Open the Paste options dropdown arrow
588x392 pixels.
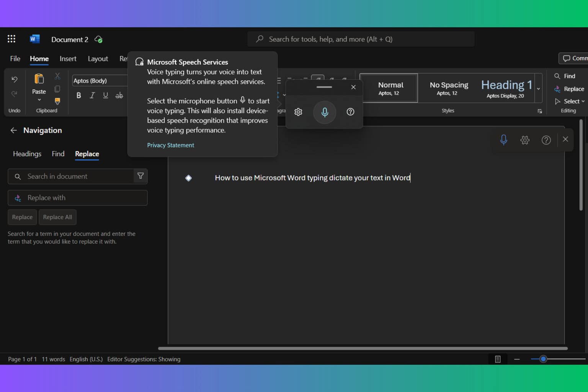pos(39,100)
